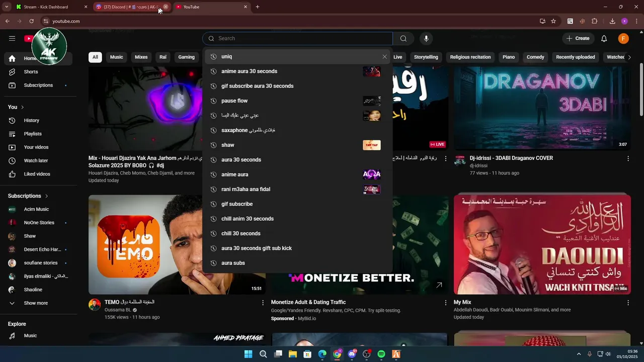Open more options for 3DABI Draganov COVER
The image size is (644, 362).
tap(628, 159)
